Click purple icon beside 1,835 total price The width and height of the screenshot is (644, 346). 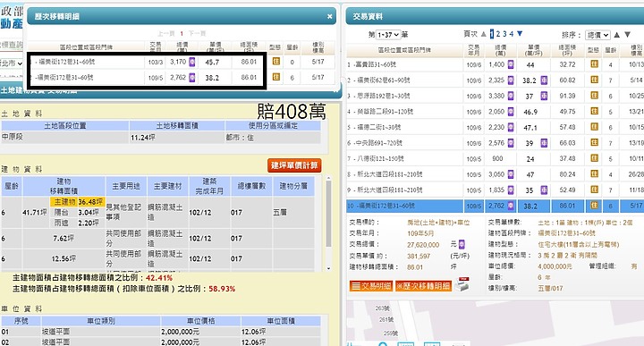[511, 190]
